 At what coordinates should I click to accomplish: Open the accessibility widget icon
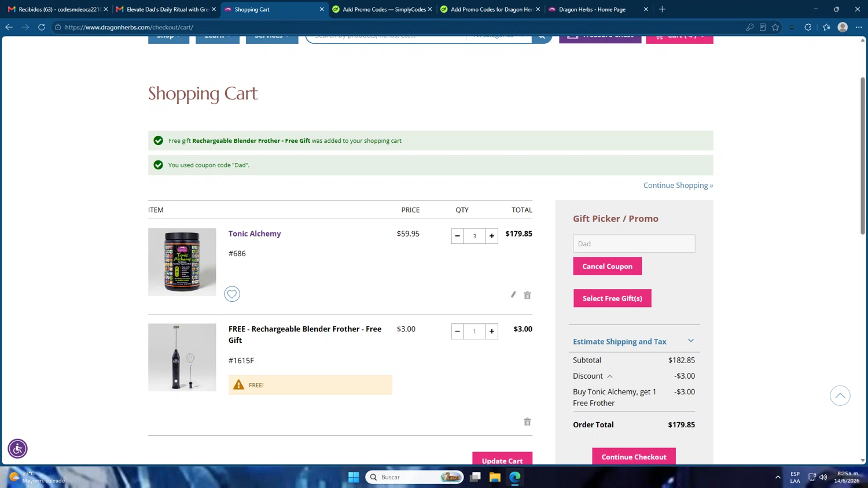(17, 449)
